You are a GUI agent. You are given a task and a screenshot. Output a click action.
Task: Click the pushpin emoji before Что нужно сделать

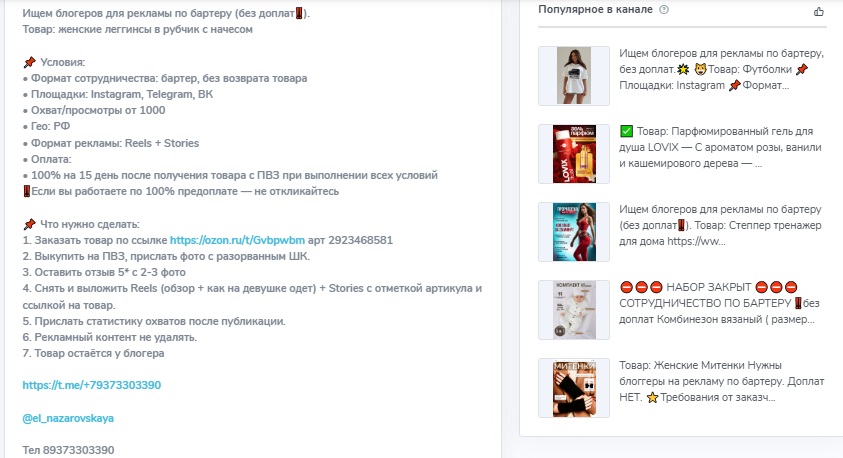point(30,224)
